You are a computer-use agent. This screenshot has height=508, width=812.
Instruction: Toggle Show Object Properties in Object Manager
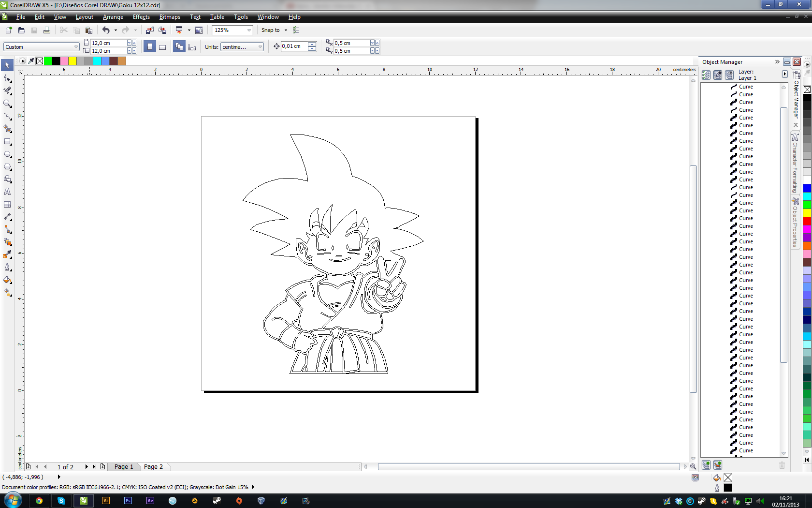(706, 75)
